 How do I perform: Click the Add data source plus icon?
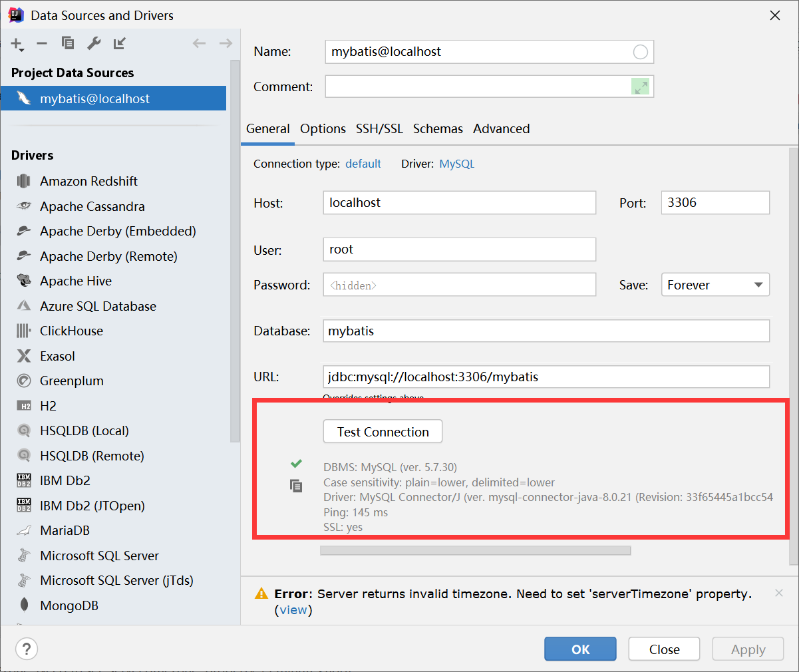click(17, 44)
